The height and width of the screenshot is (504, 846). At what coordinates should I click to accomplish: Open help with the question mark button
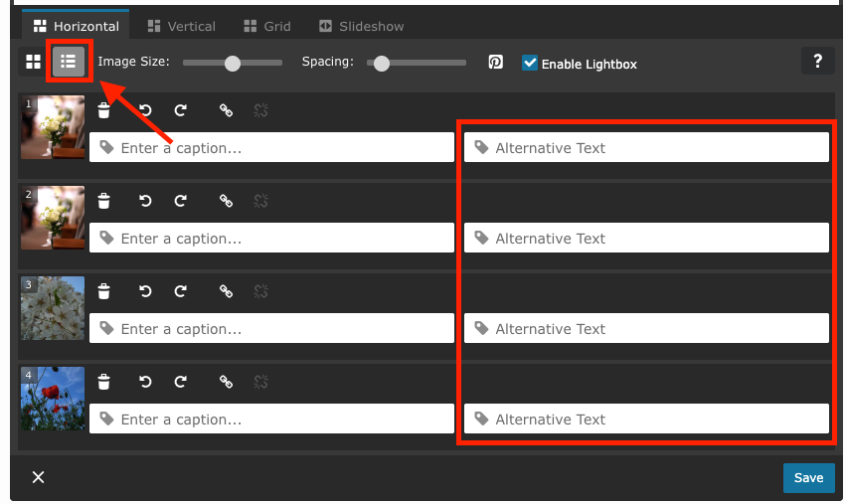point(817,61)
